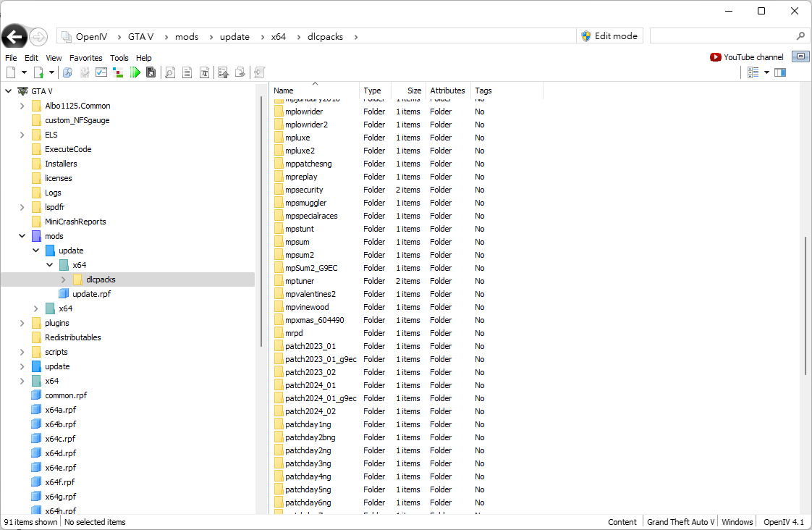Sort by the Size column header

click(x=409, y=91)
